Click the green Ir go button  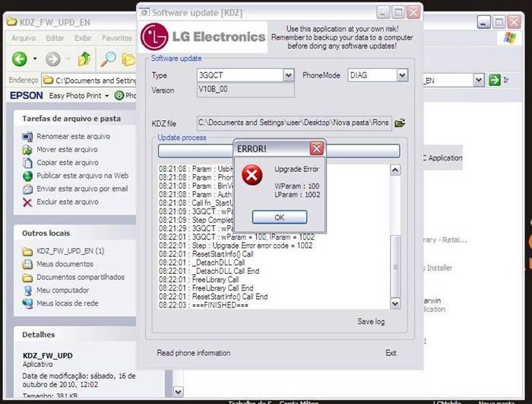[495, 80]
